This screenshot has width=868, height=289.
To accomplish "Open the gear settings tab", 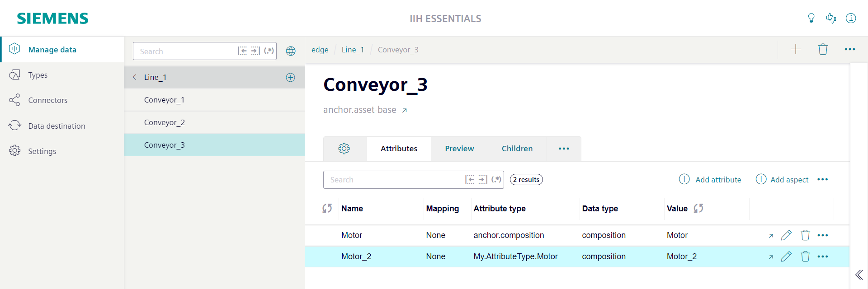I will 344,149.
